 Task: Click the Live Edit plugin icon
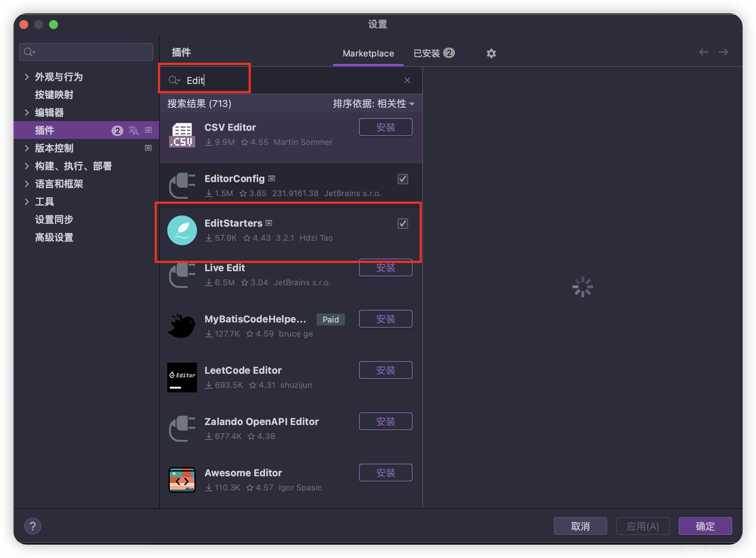point(182,276)
